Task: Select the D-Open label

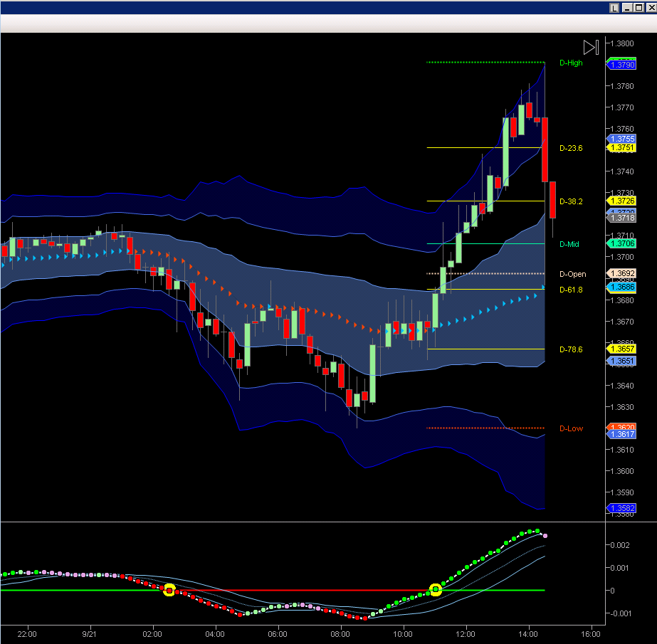Action: point(573,274)
